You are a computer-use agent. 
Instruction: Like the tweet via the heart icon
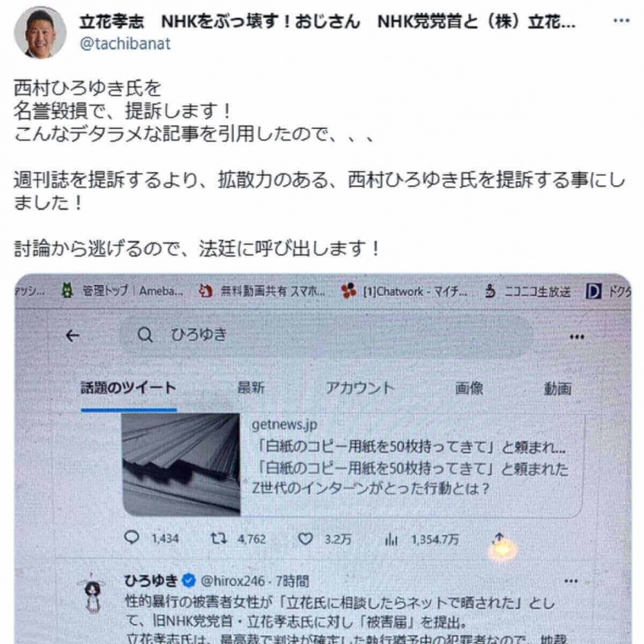[x=305, y=539]
